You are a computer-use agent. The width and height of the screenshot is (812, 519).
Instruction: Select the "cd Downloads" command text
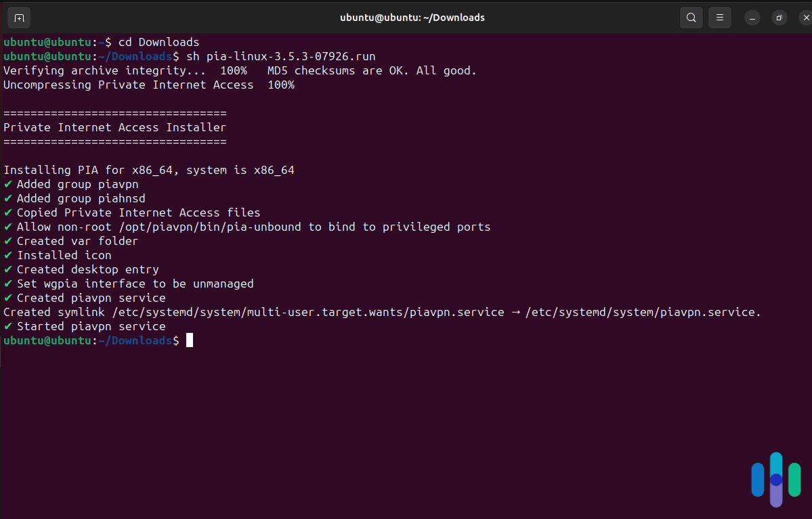click(159, 42)
